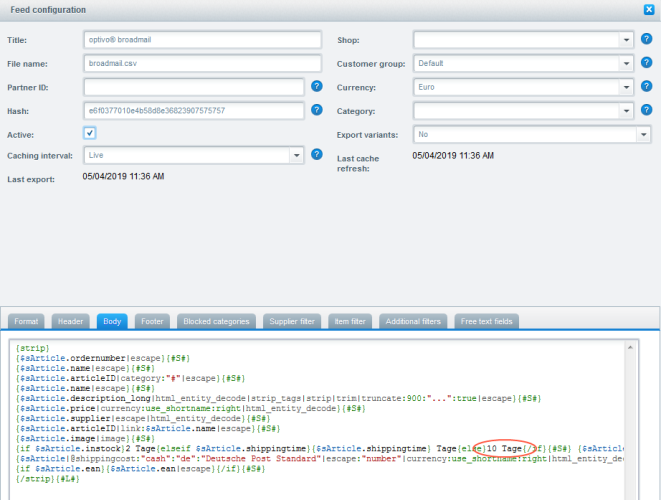
Task: Open the Blocked categories tab
Action: point(216,321)
